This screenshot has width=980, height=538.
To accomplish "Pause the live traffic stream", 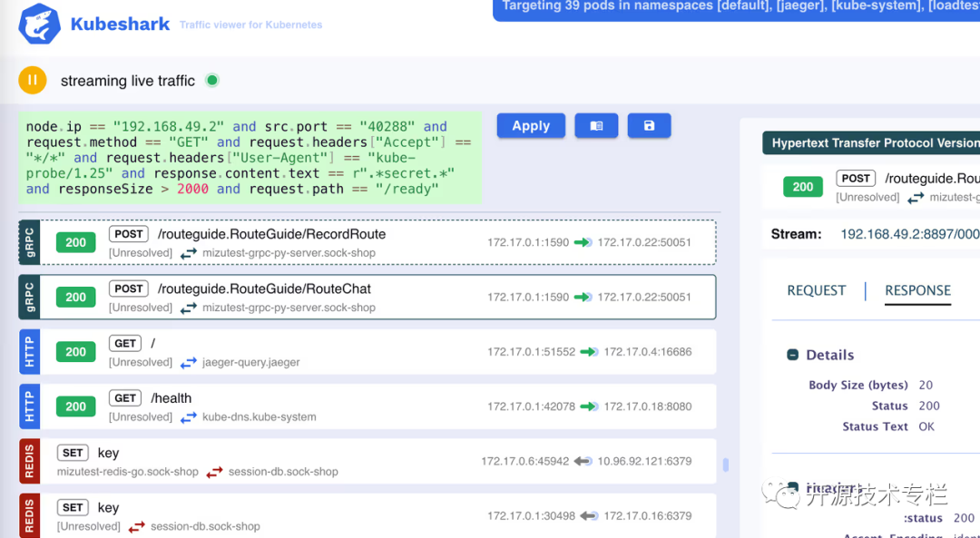I will click(33, 80).
